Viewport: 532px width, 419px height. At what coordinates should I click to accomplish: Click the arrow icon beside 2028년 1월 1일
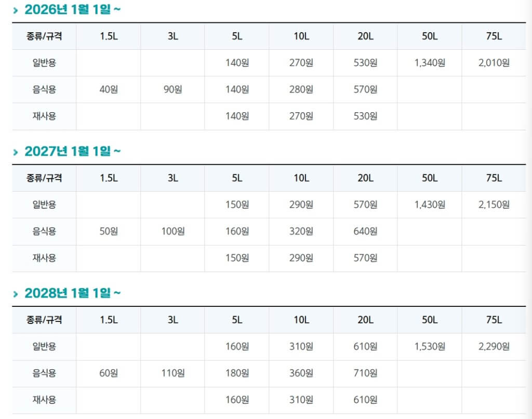[x=16, y=294]
